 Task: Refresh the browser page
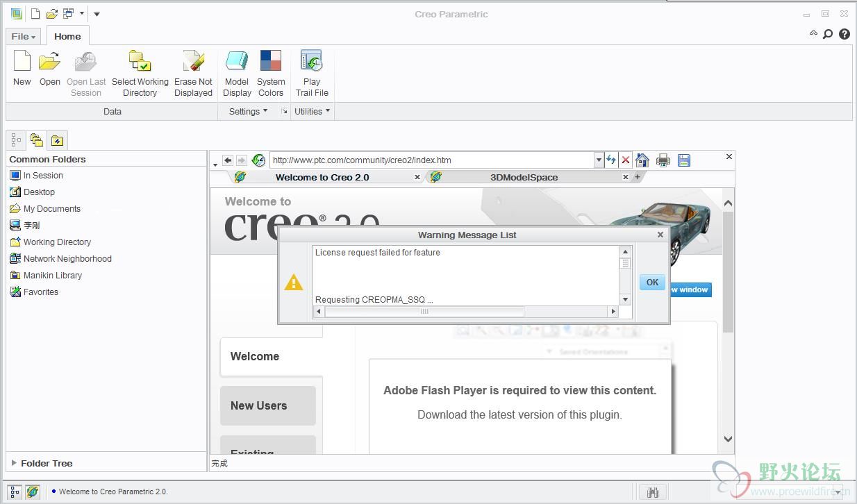(x=611, y=160)
